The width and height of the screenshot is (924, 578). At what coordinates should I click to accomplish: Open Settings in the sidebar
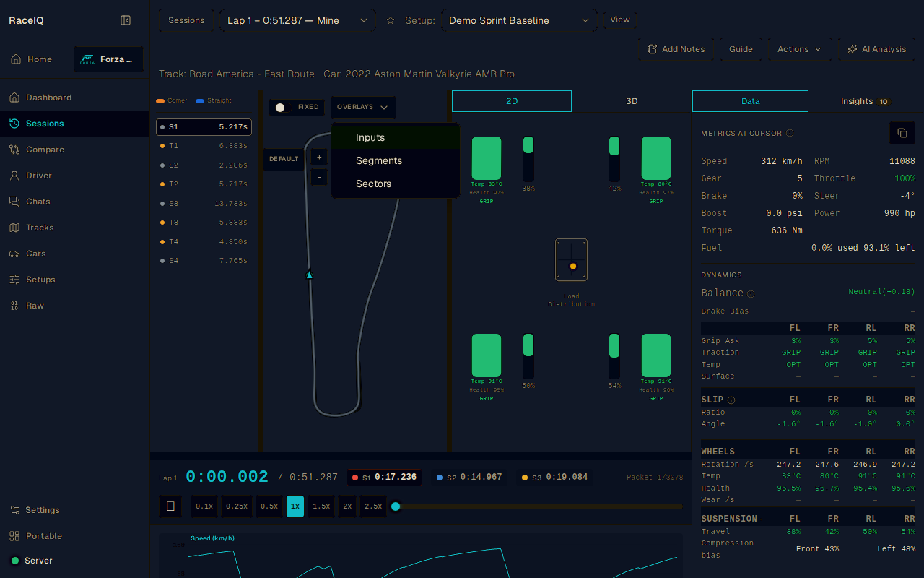(75, 510)
